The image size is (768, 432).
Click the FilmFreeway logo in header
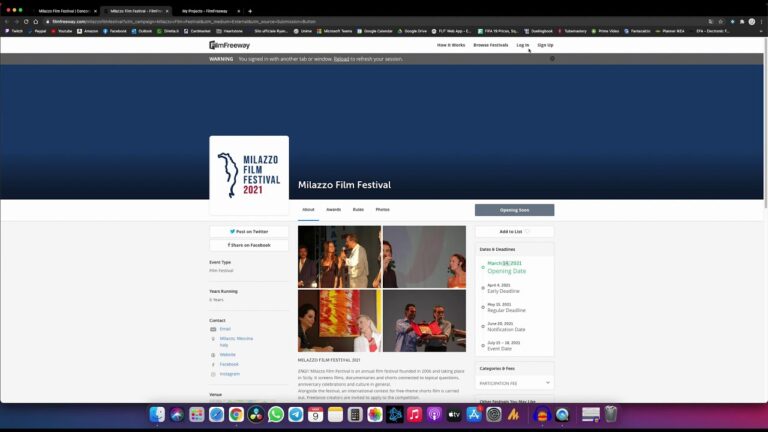tap(229, 45)
